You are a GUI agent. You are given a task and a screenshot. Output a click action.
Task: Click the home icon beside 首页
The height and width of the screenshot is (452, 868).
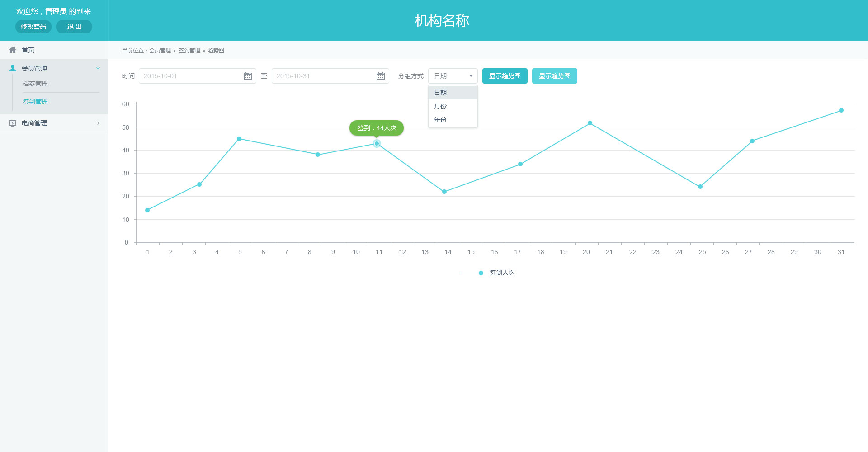pyautogui.click(x=13, y=50)
